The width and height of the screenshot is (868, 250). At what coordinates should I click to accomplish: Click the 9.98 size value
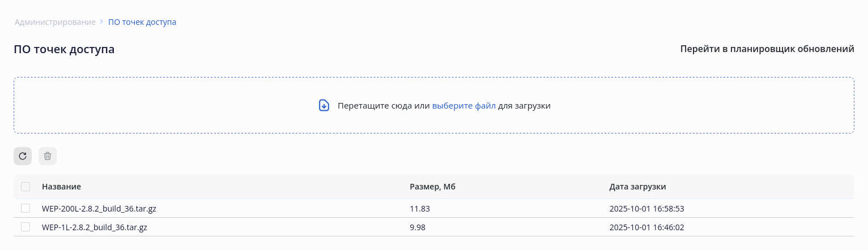pyautogui.click(x=418, y=227)
